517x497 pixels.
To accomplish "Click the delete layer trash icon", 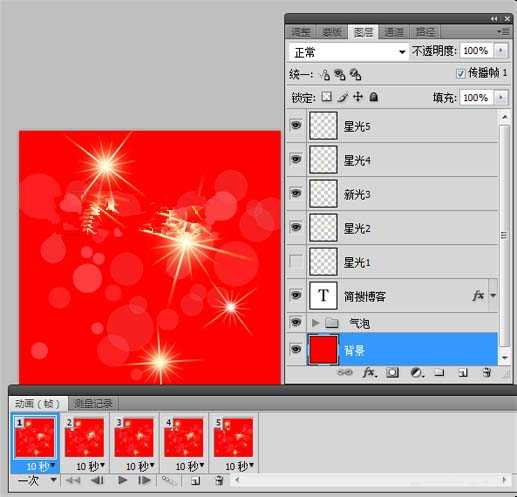I will (x=487, y=372).
